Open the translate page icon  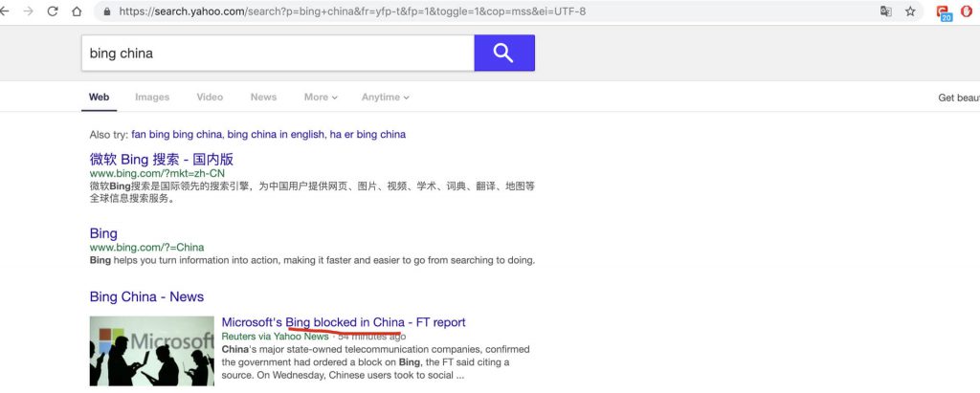pos(885,11)
